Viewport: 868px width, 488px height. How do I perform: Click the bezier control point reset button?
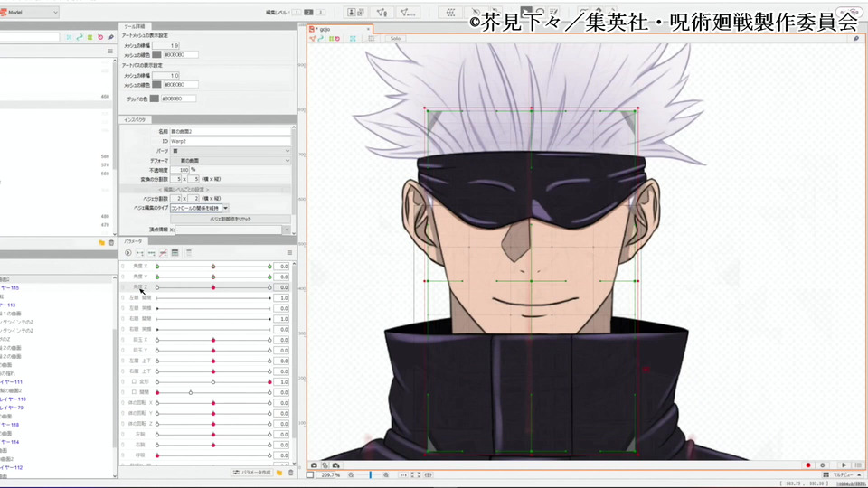pos(231,219)
